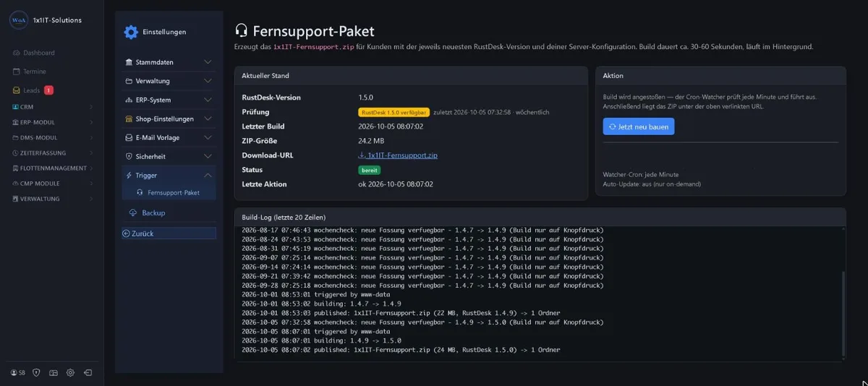This screenshot has height=386, width=868.
Task: Click the Backup cloud icon
Action: click(133, 213)
